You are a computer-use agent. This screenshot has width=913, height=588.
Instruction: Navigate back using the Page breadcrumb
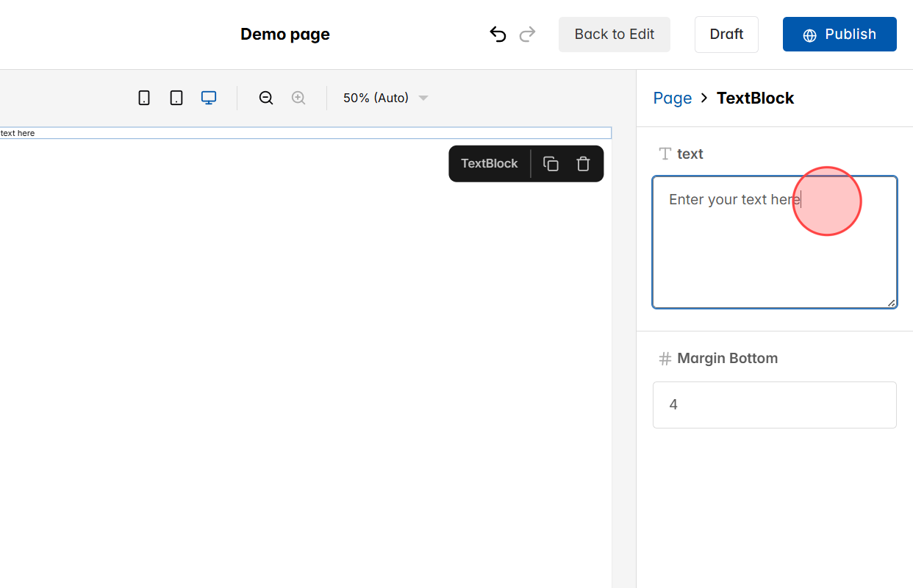[672, 98]
